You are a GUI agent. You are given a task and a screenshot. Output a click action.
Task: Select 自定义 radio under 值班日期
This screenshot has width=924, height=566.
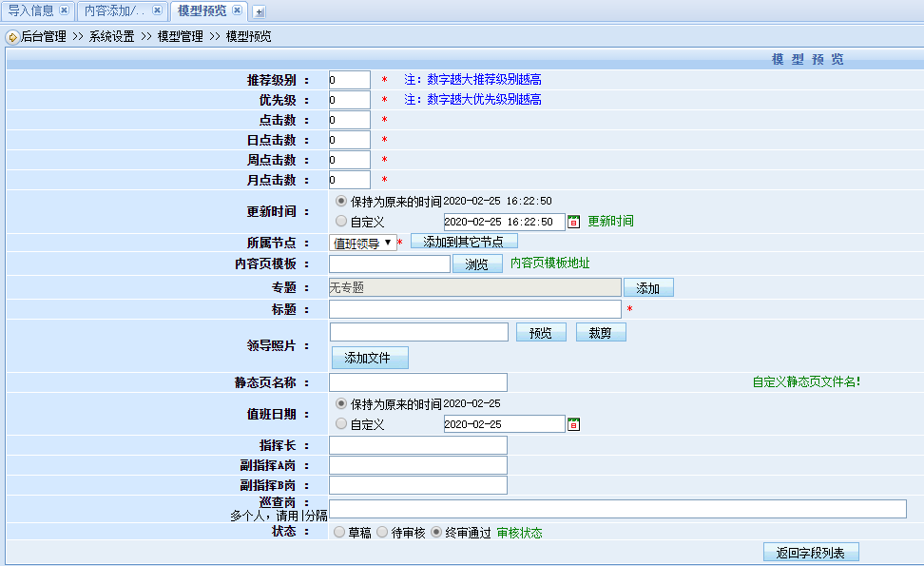pyautogui.click(x=341, y=423)
